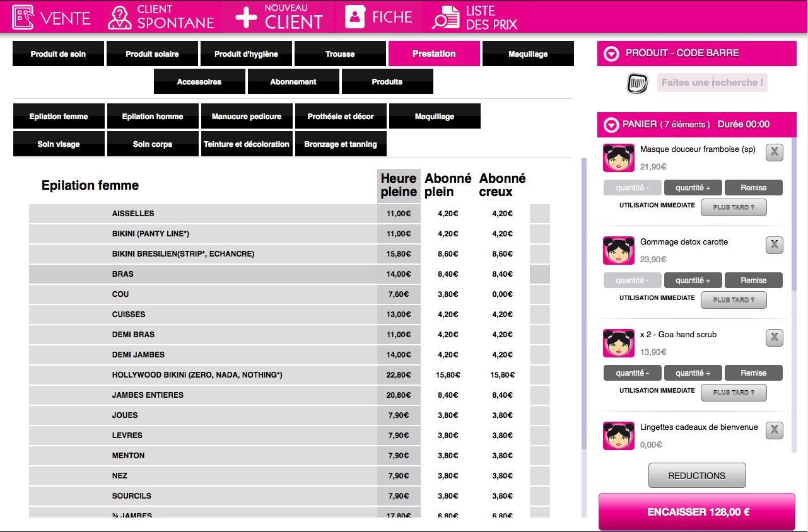Click the Liste des Prix magnifier icon
Screen dimensions: 808x532
pos(446,18)
